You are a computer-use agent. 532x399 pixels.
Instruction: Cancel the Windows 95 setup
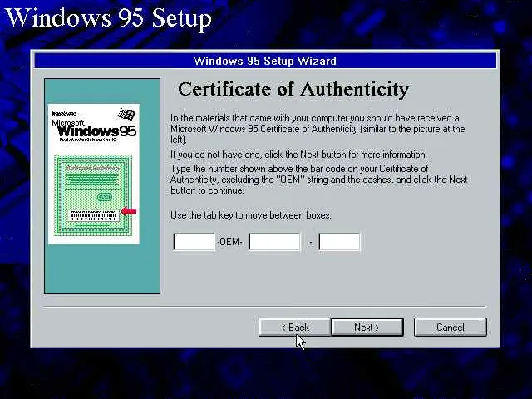(451, 327)
